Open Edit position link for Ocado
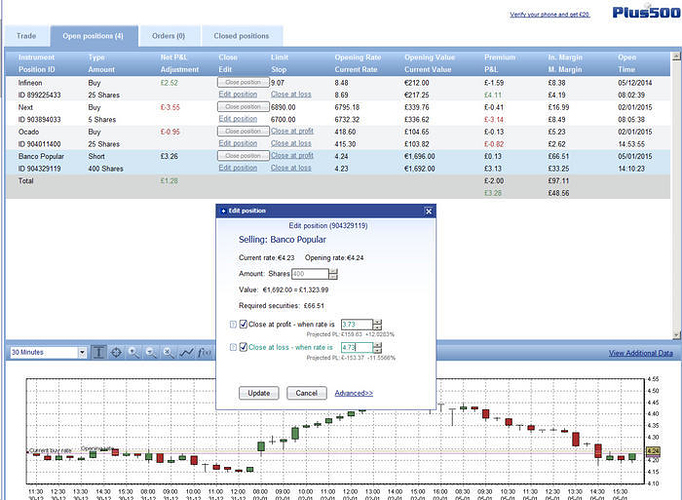This screenshot has width=682, height=500. click(x=238, y=143)
